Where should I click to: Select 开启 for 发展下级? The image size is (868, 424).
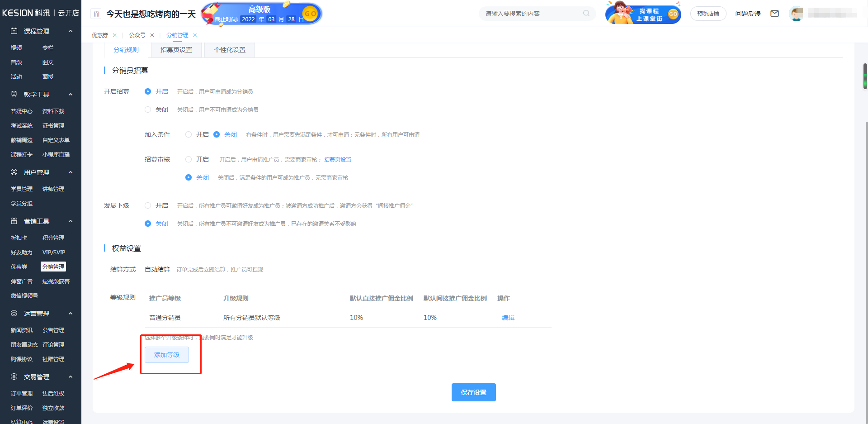148,205
